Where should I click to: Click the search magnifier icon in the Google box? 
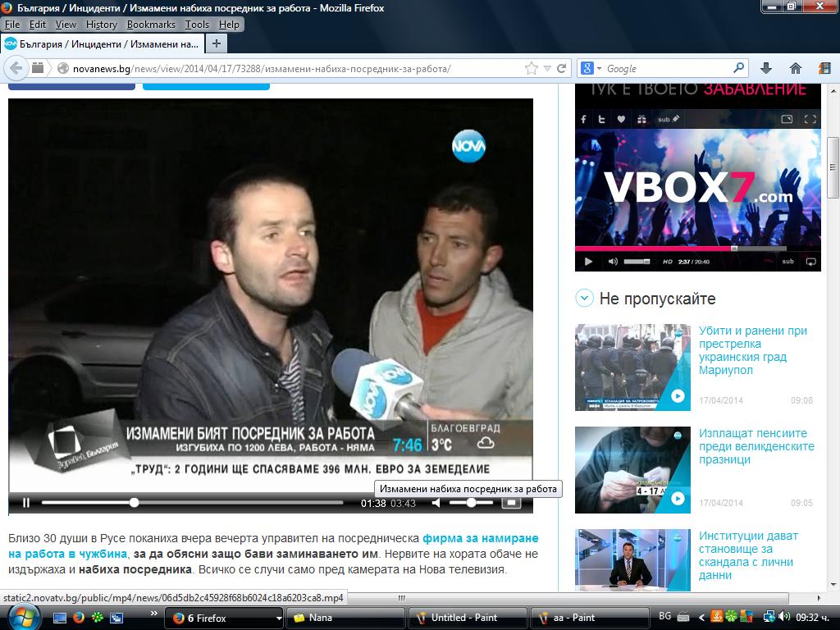click(x=739, y=68)
